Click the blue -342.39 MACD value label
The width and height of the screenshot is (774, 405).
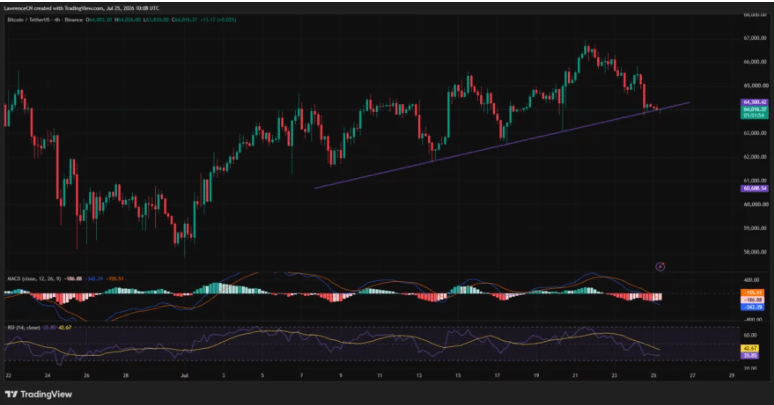[753, 307]
